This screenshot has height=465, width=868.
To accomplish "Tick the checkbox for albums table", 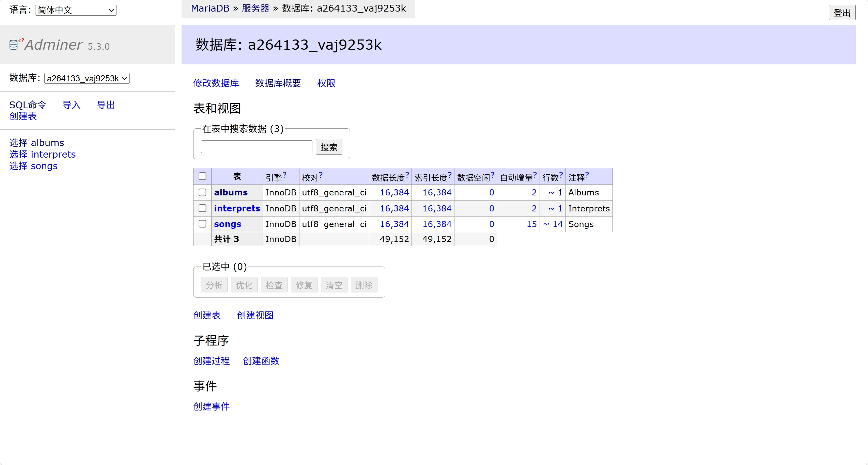I will click(202, 192).
